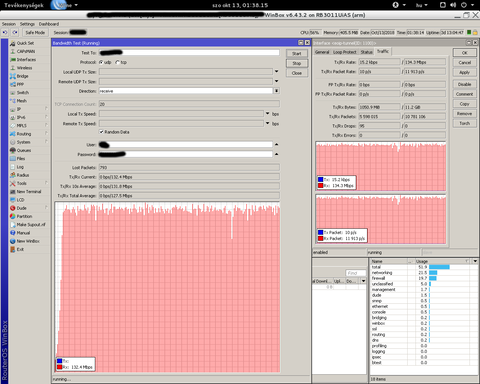Switch to the General tab

coord(322,52)
